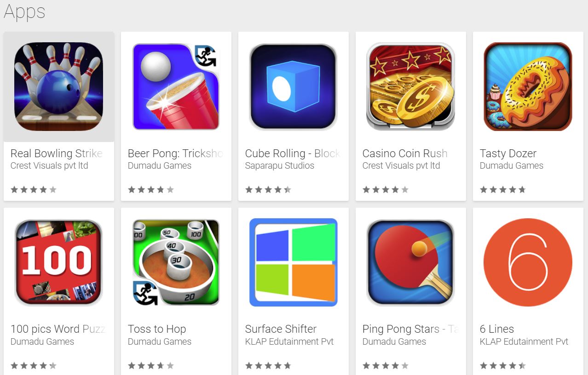Click the Toss to Hop title text
The width and height of the screenshot is (588, 375).
(157, 329)
